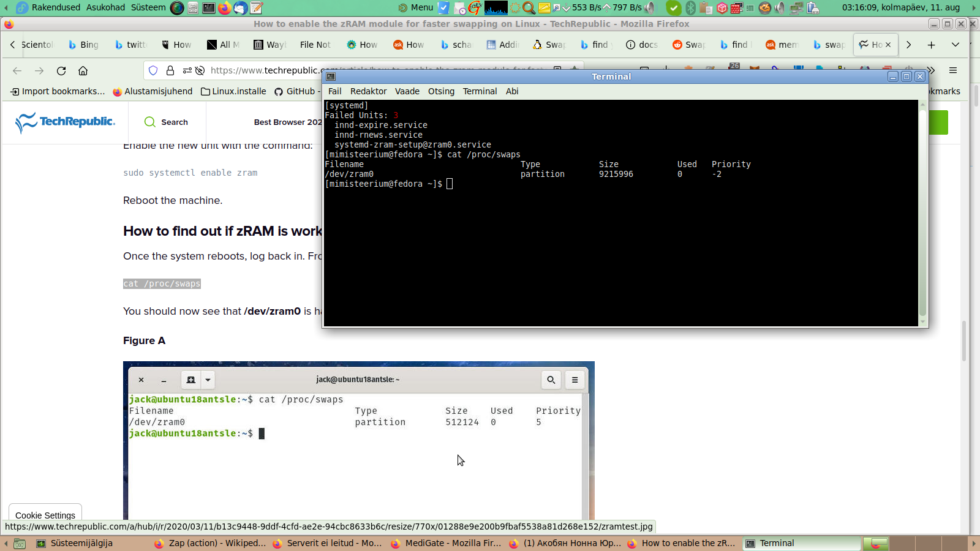Click the Bluetooth tray icon
The height and width of the screenshot is (551, 980).
691,8
